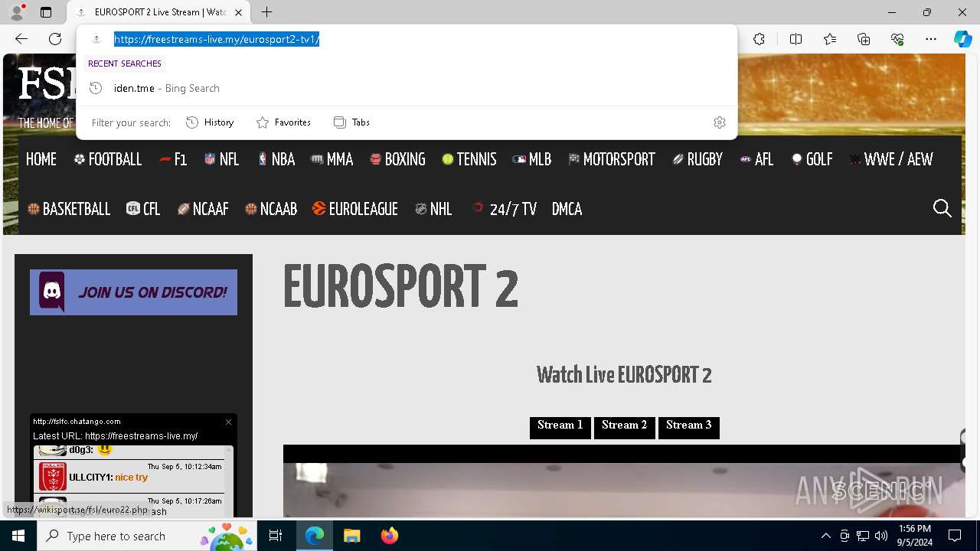The height and width of the screenshot is (551, 980).
Task: Open the Windows Start menu
Action: coord(18,536)
